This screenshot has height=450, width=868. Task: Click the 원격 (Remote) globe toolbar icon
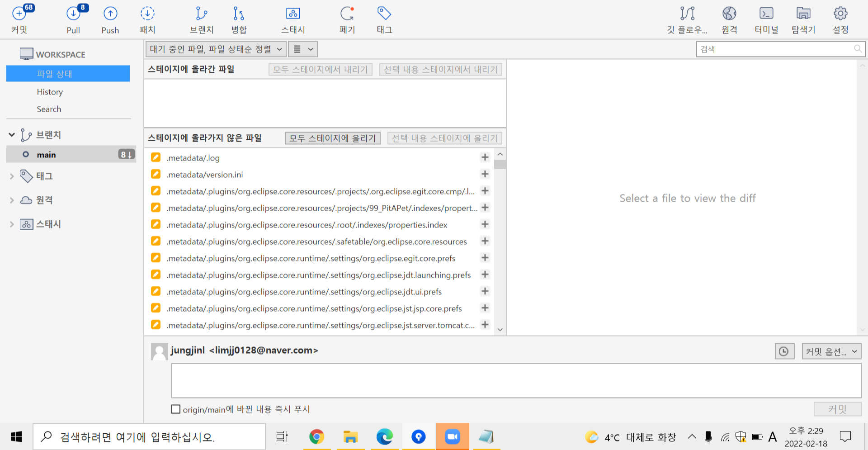pos(729,19)
